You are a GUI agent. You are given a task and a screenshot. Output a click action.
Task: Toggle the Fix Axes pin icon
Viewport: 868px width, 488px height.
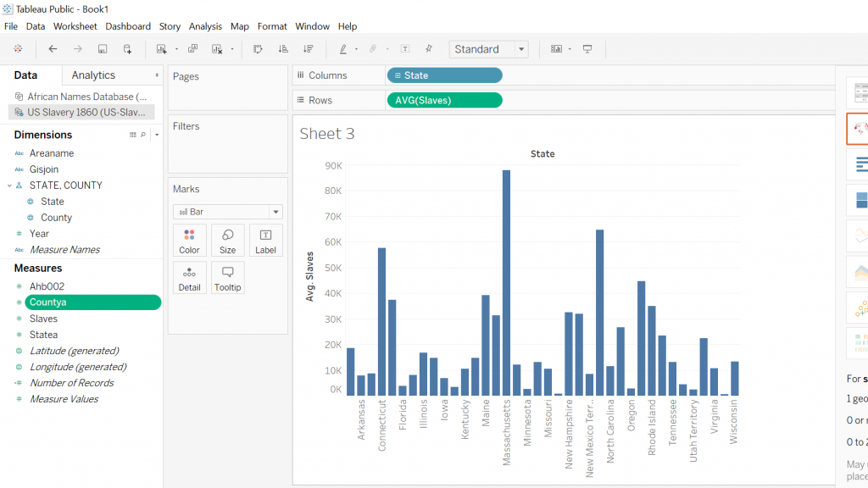429,49
